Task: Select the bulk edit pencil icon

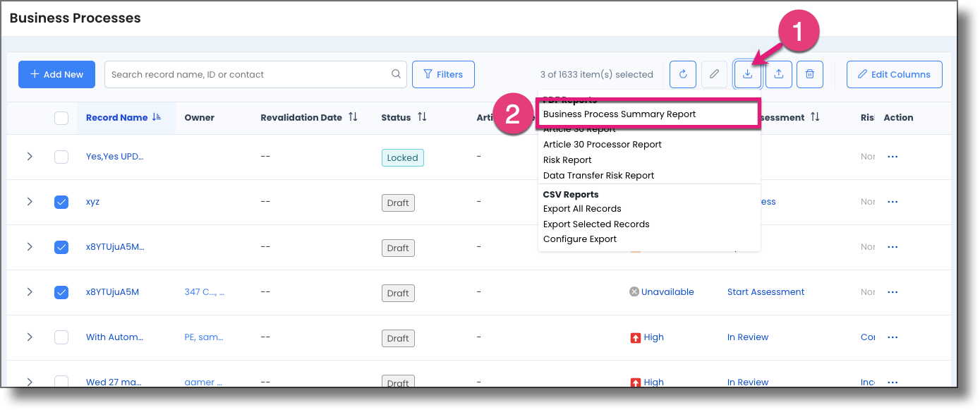Action: point(713,74)
